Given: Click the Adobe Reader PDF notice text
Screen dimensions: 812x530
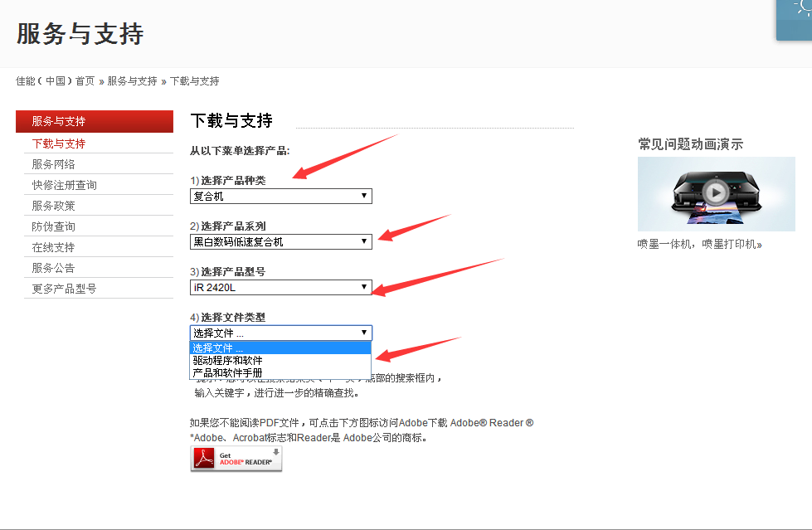Looking at the screenshot, I should (362, 423).
